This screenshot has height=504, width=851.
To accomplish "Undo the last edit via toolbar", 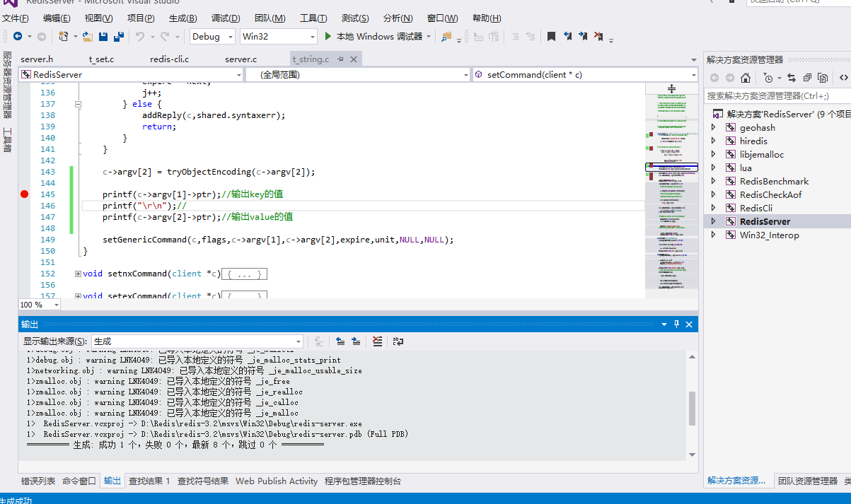I will tap(140, 36).
